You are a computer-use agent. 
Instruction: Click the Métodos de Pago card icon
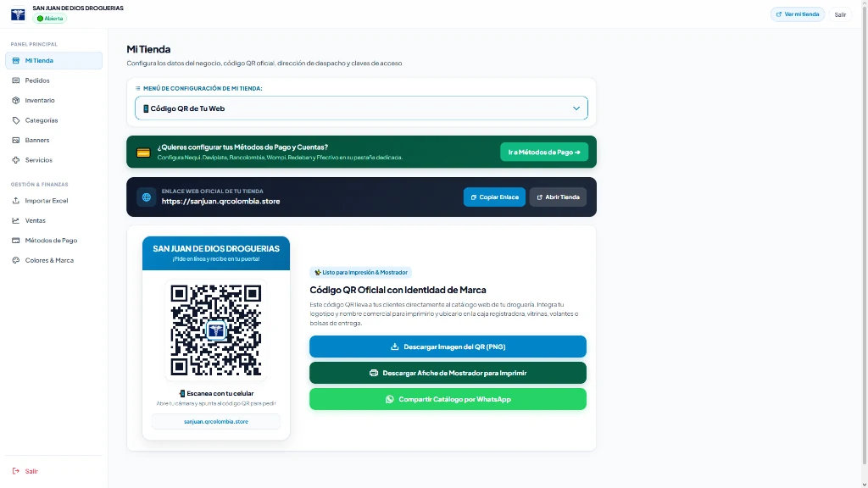pyautogui.click(x=15, y=240)
